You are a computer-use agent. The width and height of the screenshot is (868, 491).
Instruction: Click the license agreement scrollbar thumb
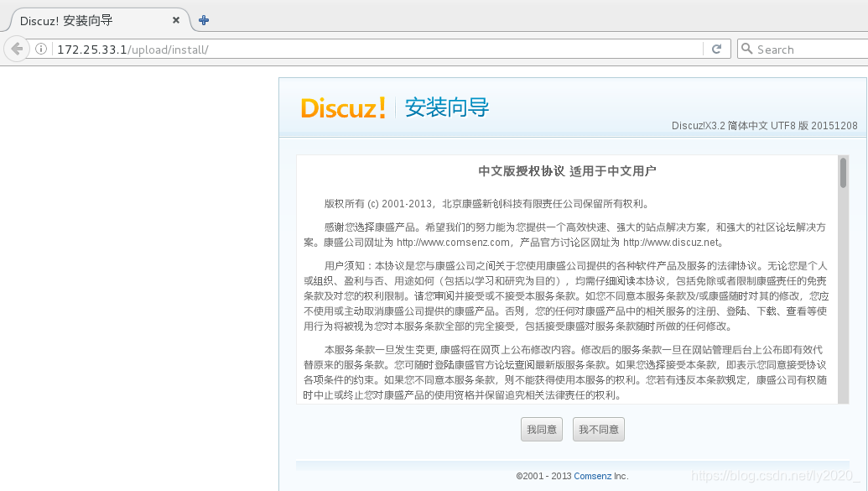(x=843, y=173)
